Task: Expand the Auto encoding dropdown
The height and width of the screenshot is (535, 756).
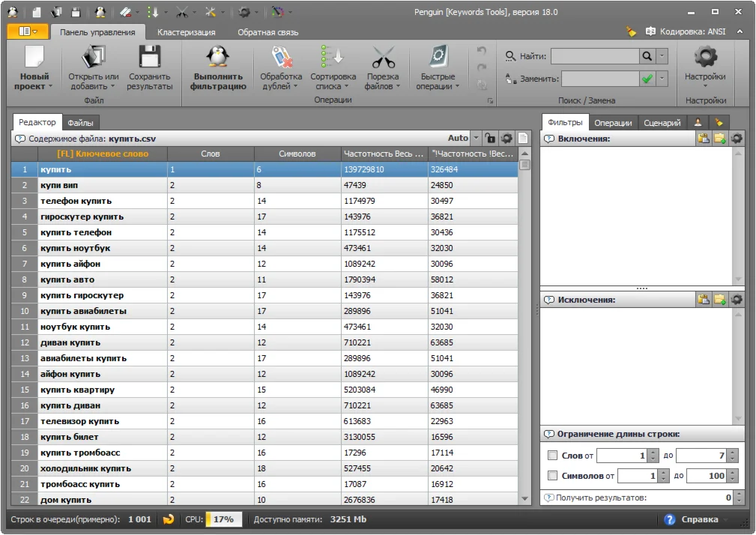Action: click(475, 139)
